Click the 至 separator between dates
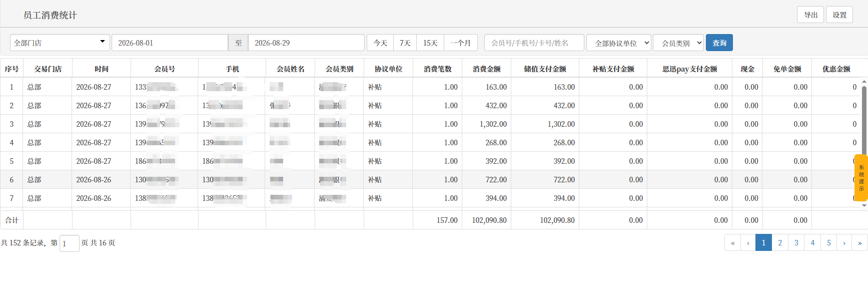 coord(238,43)
